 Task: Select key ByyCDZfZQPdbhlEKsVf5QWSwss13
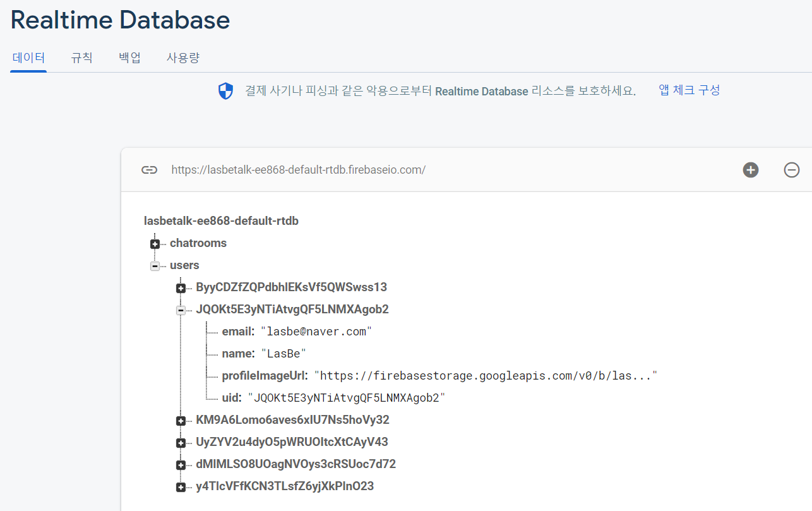(x=291, y=287)
